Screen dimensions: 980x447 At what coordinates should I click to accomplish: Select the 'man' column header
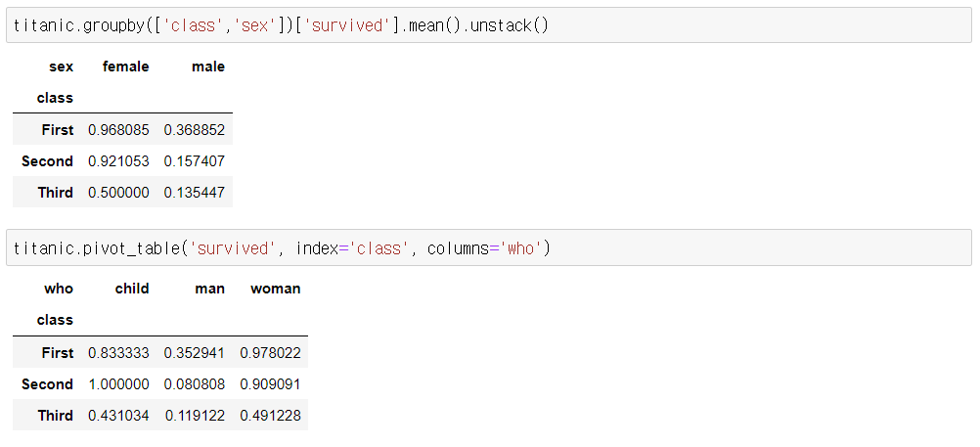(210, 289)
